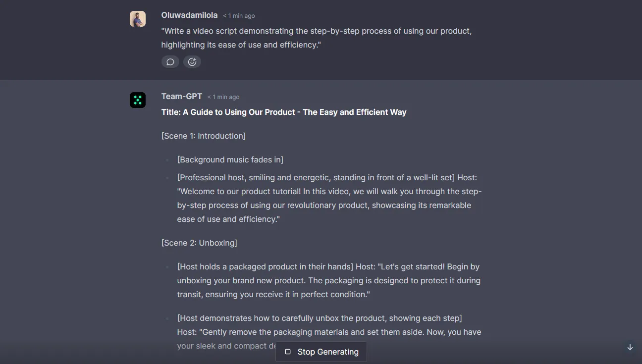Screen dimensions: 642x364
Task: Select the '< 1 min ago' timestamp on the prompt
Action: coord(239,15)
